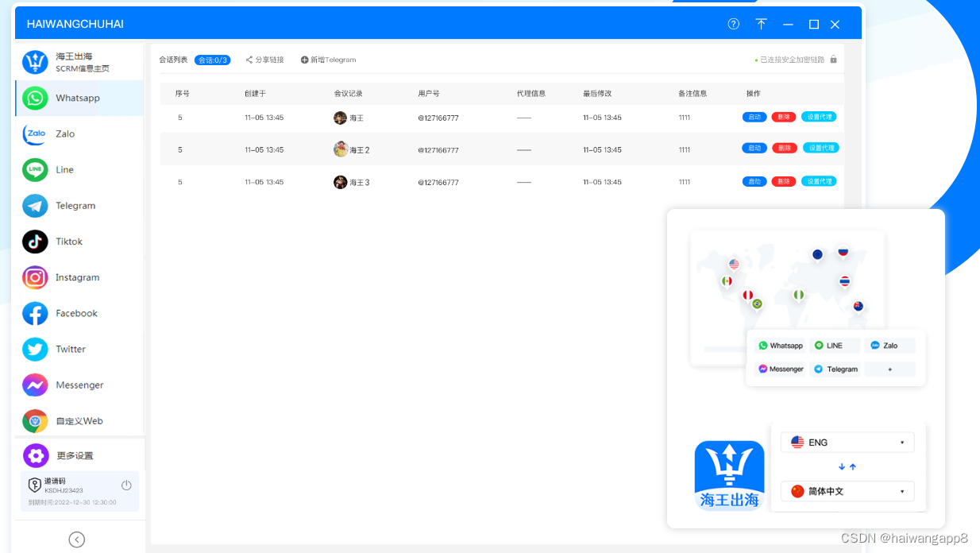
Task: Click the US flag pin on map
Action: [x=734, y=265]
